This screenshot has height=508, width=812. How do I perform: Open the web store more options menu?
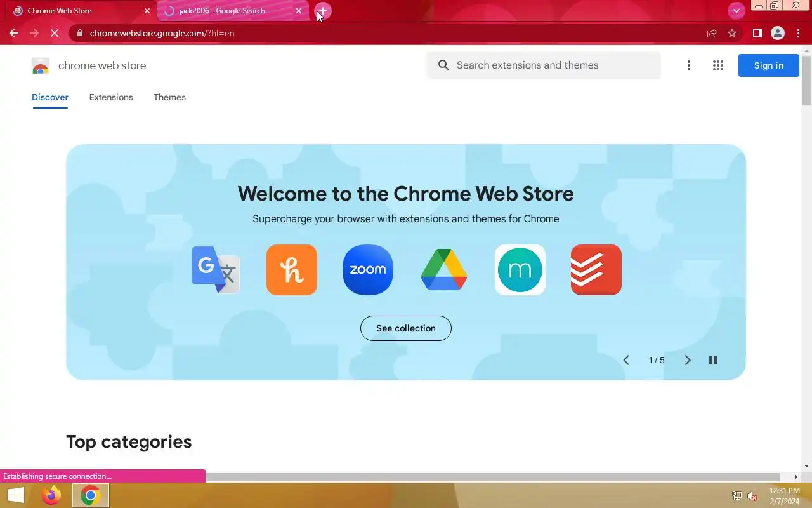689,65
